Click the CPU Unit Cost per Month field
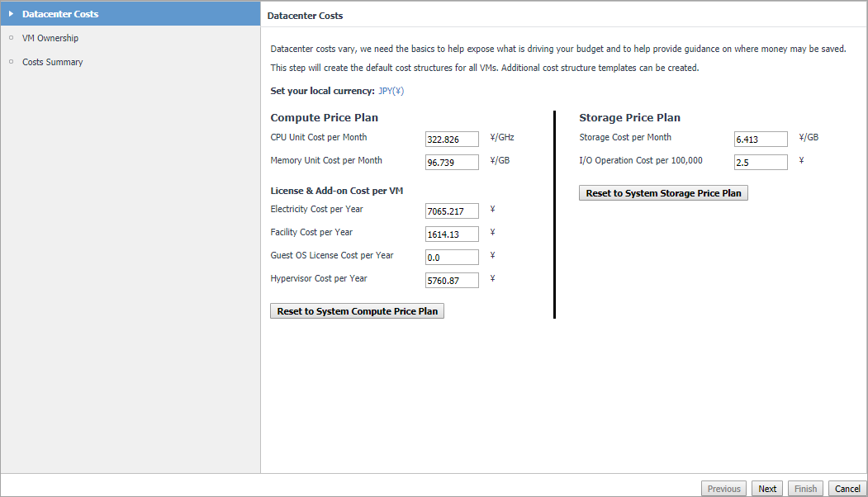 (x=452, y=140)
